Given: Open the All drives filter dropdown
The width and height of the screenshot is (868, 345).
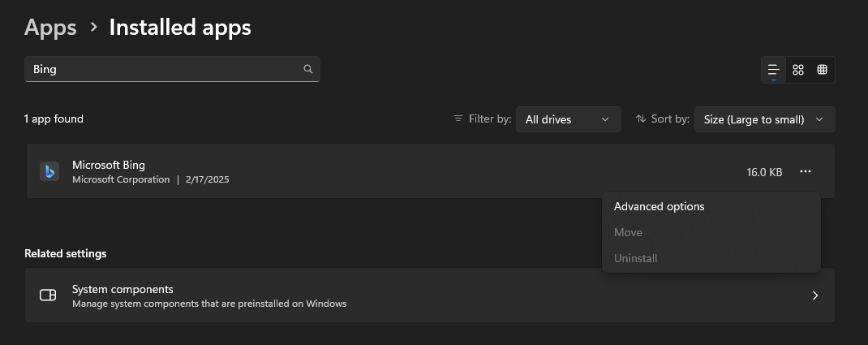Looking at the screenshot, I should [568, 119].
